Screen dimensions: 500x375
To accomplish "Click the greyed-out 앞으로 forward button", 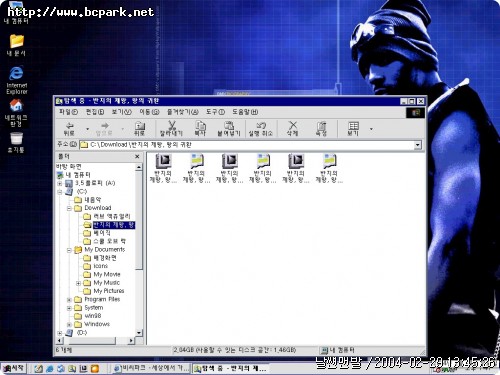I will point(104,129).
